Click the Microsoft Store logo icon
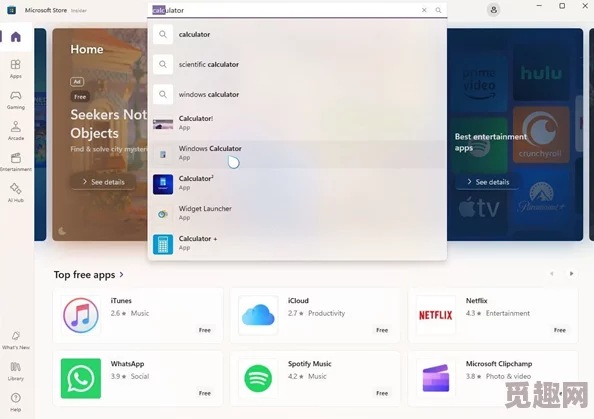 click(x=11, y=10)
